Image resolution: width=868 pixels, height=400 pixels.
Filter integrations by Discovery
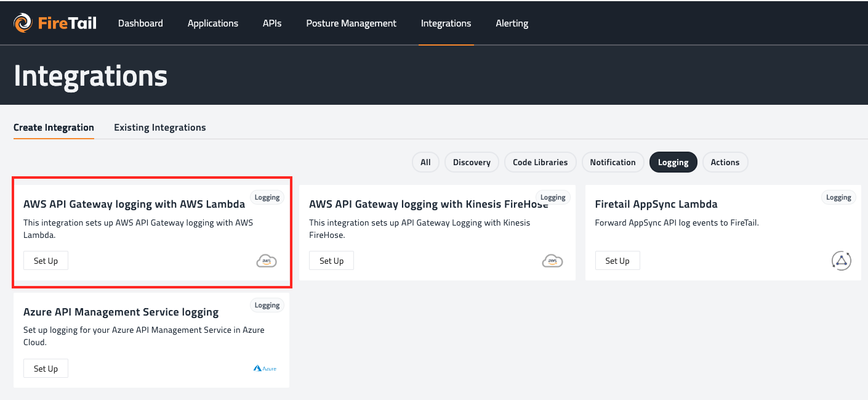pos(472,162)
